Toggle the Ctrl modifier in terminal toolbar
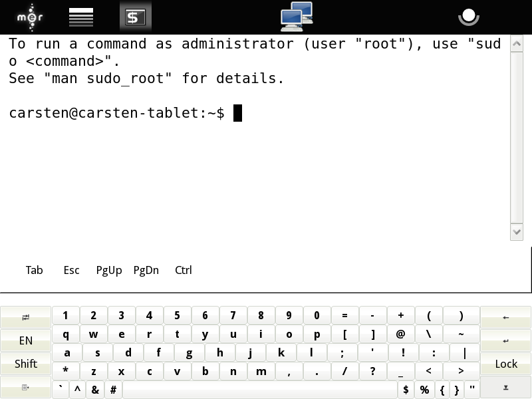Image resolution: width=532 pixels, height=399 pixels. pos(184,270)
